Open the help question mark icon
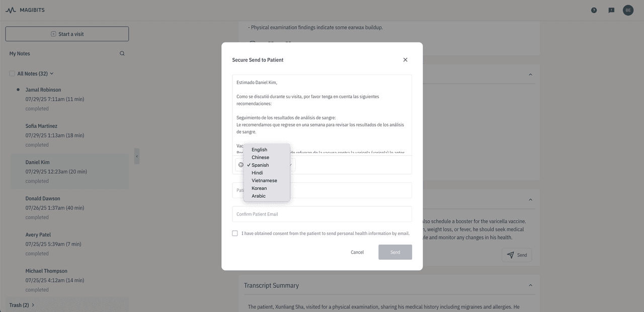 [x=593, y=10]
